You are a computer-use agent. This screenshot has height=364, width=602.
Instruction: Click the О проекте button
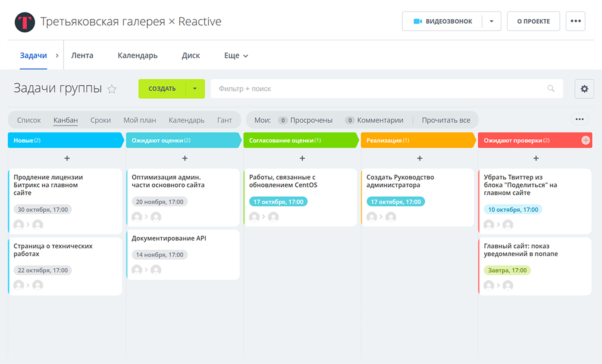pos(533,21)
